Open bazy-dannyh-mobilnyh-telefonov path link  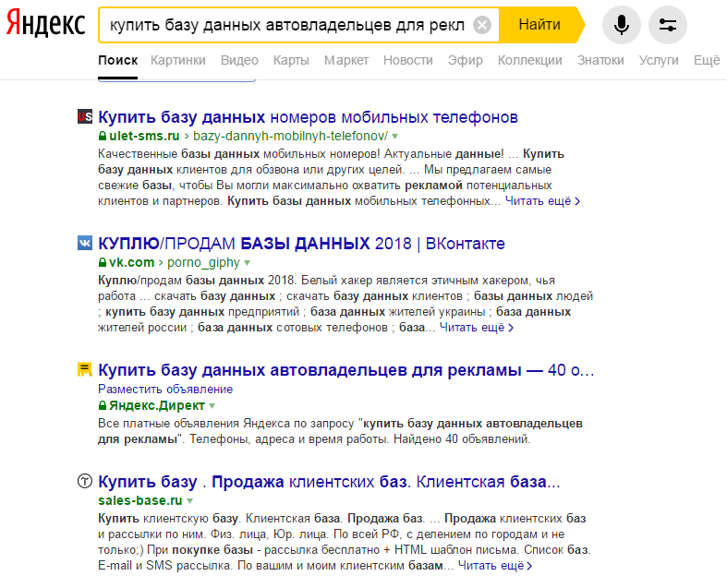[290, 136]
